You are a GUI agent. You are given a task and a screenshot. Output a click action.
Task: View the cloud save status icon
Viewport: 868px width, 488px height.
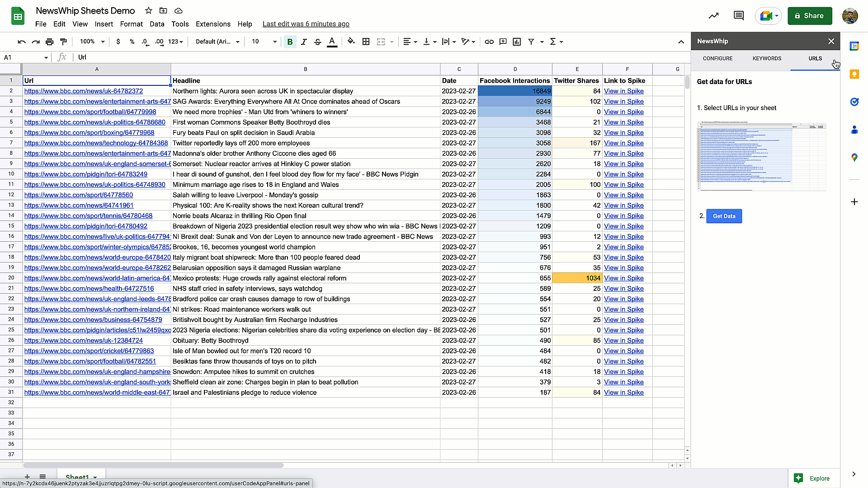179,10
